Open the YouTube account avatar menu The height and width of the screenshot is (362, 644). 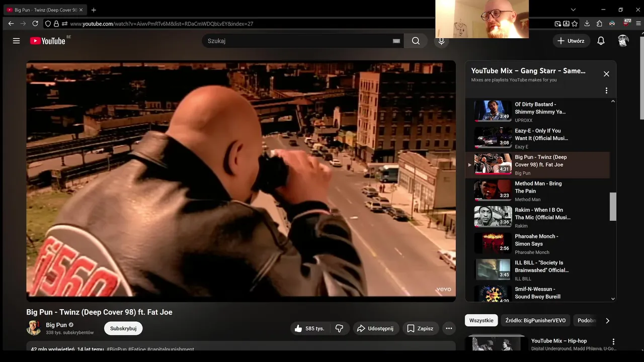coord(623,41)
